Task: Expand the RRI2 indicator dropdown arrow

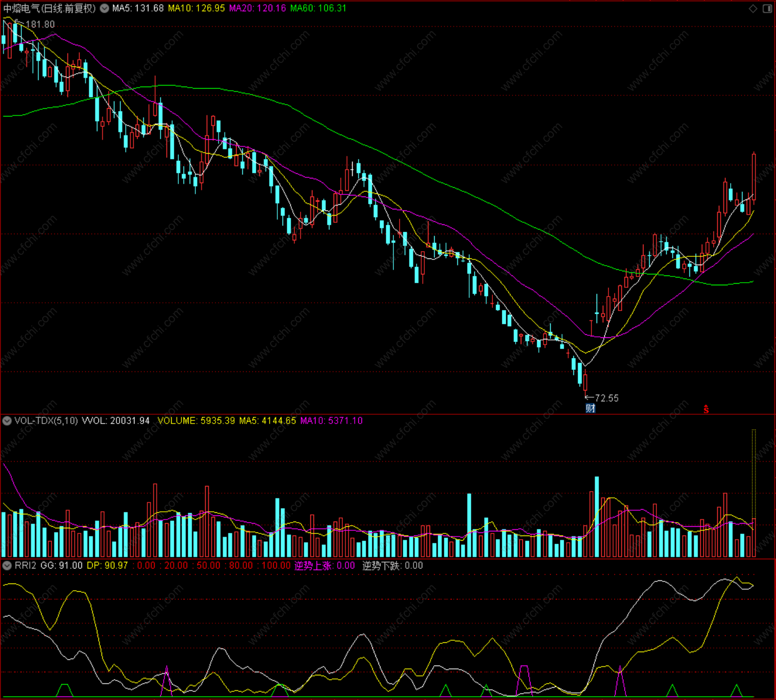Action: [7, 565]
